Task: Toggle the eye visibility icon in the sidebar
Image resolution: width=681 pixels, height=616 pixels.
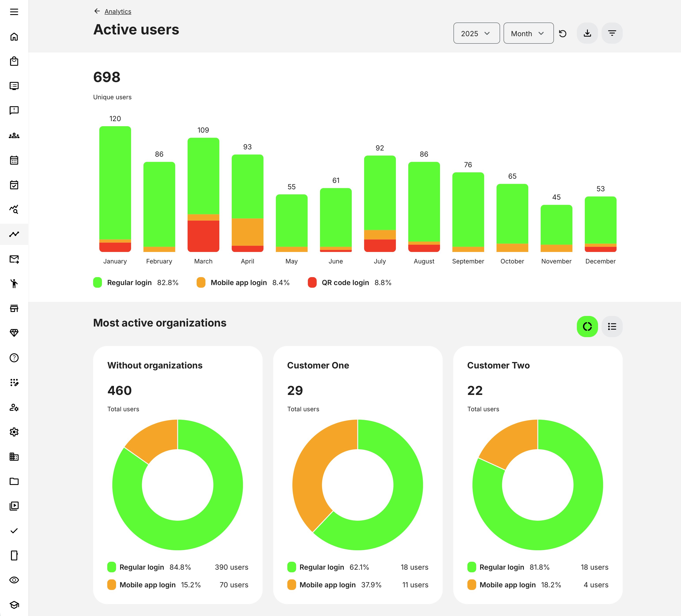Action: (14, 580)
